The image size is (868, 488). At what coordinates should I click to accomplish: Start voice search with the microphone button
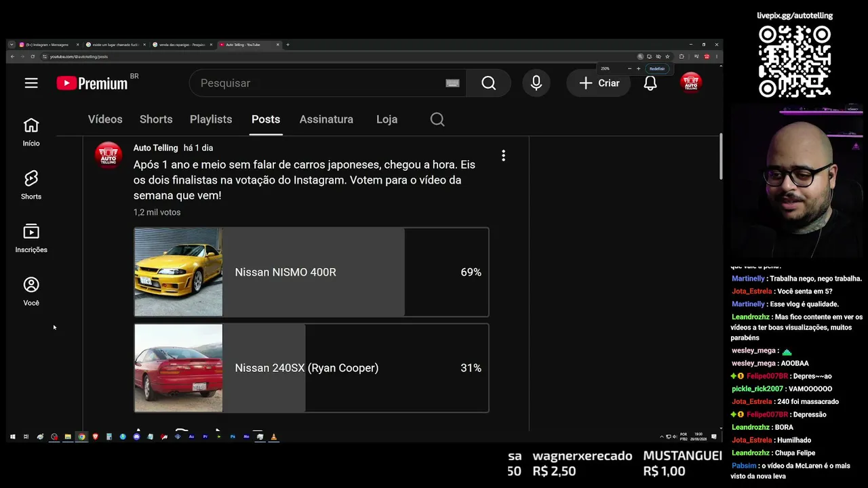536,83
